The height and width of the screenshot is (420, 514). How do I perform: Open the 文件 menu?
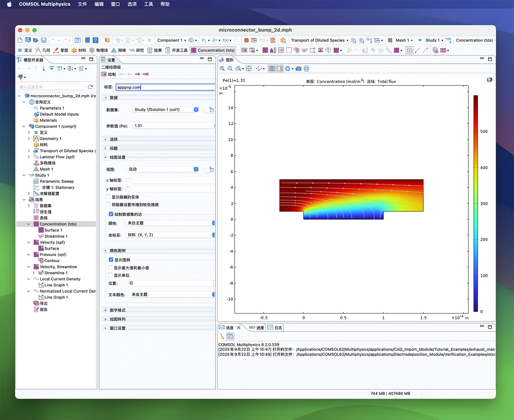[83, 4]
